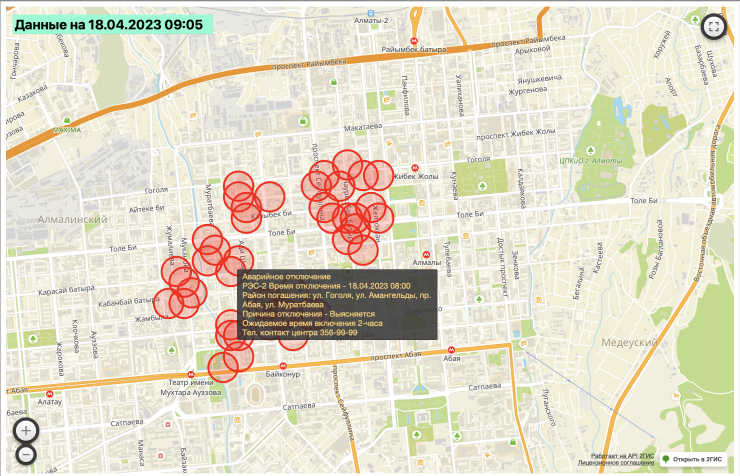This screenshot has height=476, width=740.
Task: Toggle fullscreen map view
Action: [713, 27]
